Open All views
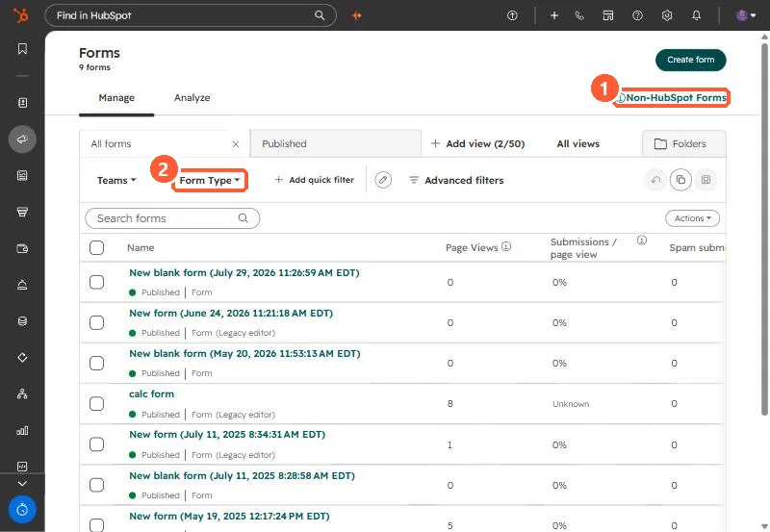Viewport: 770px width, 532px height. (x=578, y=143)
